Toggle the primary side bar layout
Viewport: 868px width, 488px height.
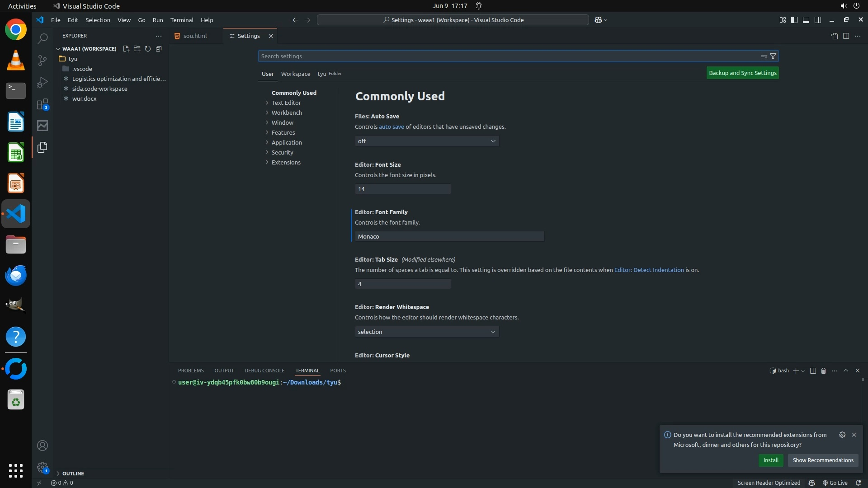pos(794,20)
